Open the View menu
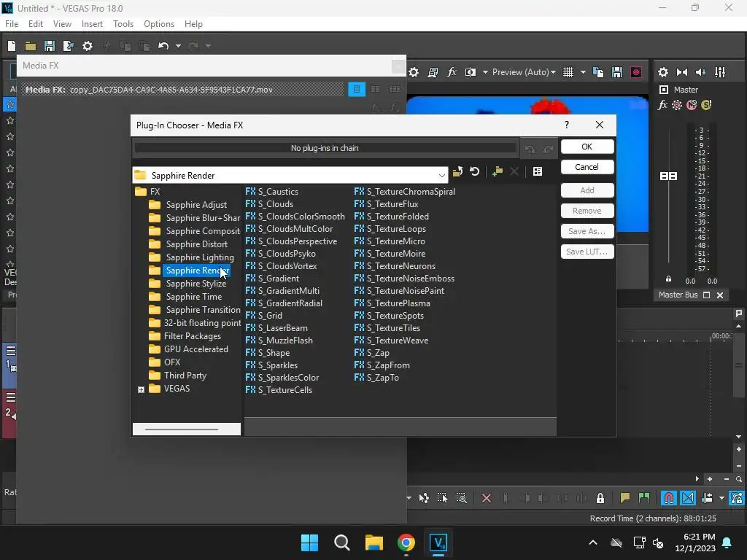Screen dimensions: 747x560 tap(62, 24)
